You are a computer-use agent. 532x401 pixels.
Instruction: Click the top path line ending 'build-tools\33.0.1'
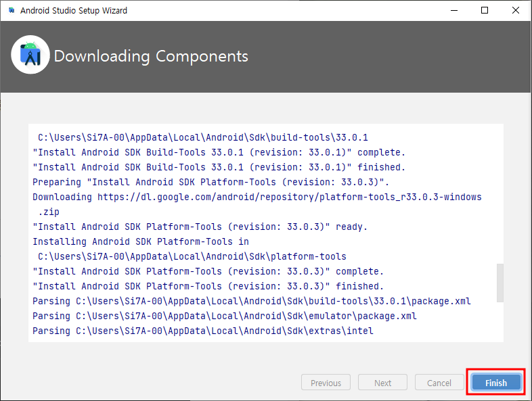point(203,138)
